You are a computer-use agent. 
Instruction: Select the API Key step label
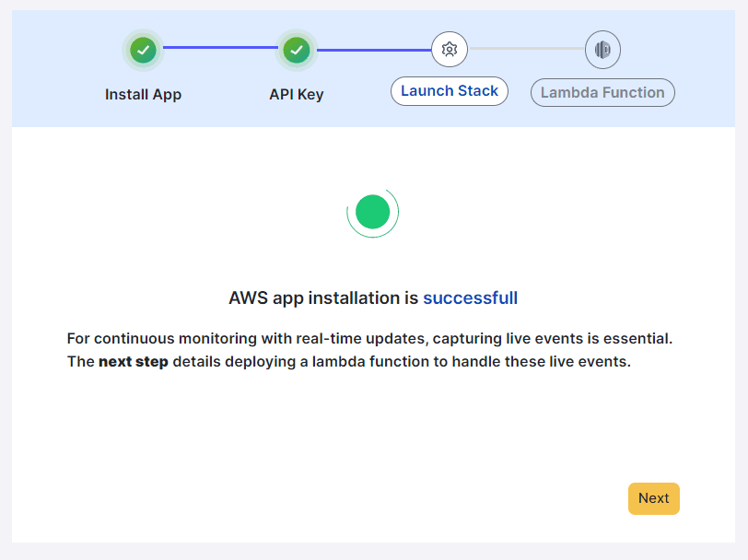(297, 94)
